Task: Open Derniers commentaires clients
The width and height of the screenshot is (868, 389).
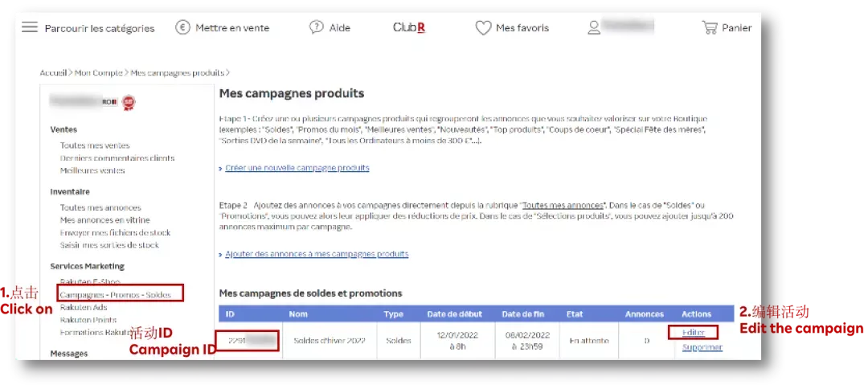Action: click(x=117, y=158)
